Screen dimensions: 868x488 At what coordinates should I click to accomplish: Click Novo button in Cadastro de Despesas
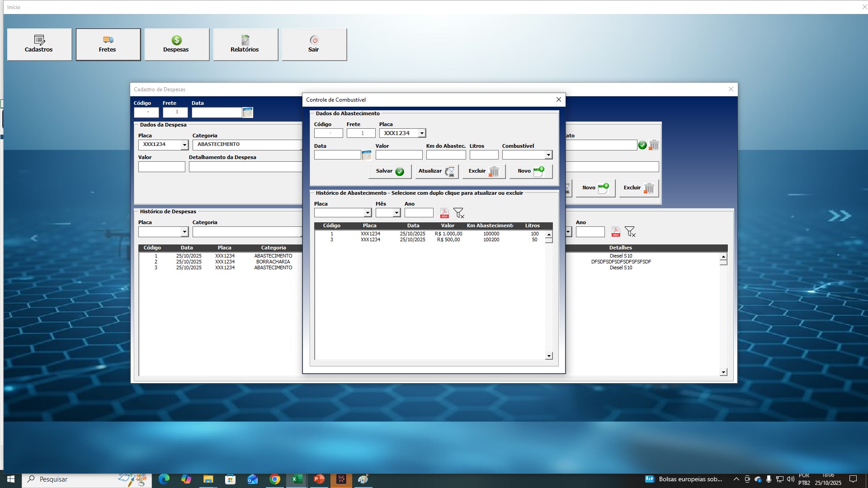point(595,188)
